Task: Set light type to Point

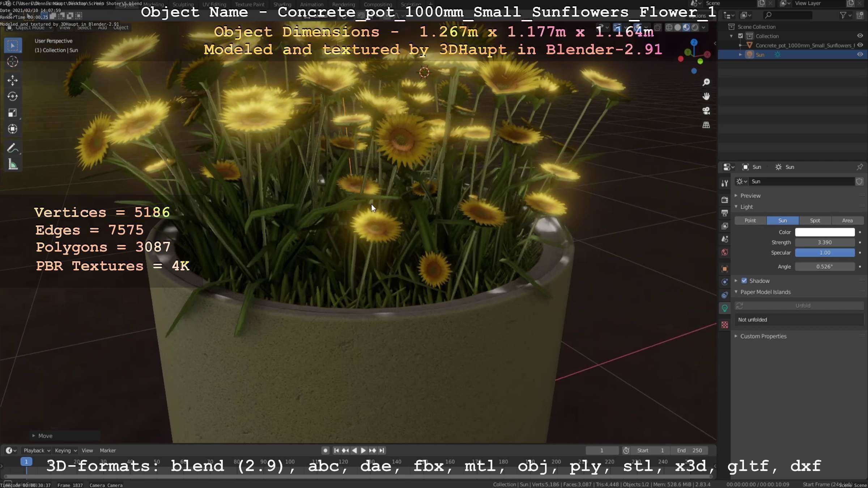Action: [x=750, y=221]
